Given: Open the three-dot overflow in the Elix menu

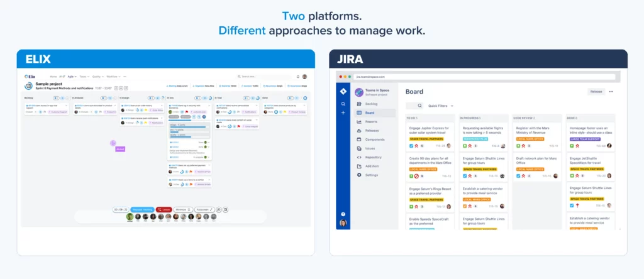Looking at the screenshot, I should (x=125, y=76).
